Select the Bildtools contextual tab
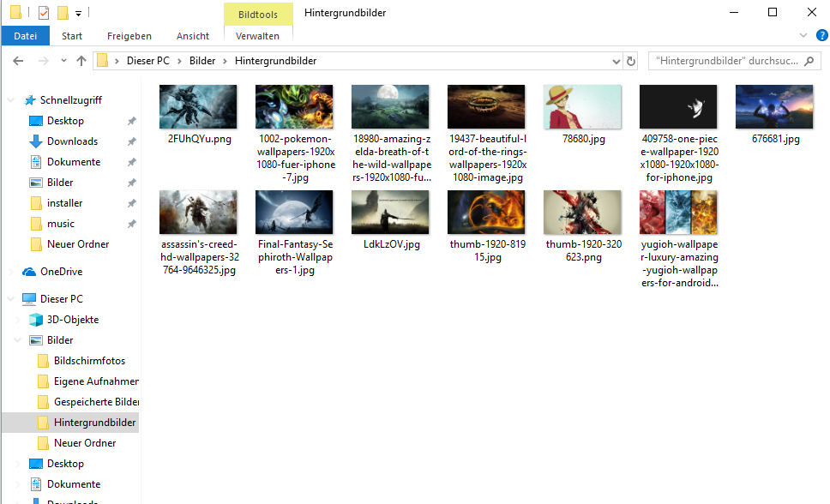Viewport: 830px width, 504px height. [x=258, y=15]
